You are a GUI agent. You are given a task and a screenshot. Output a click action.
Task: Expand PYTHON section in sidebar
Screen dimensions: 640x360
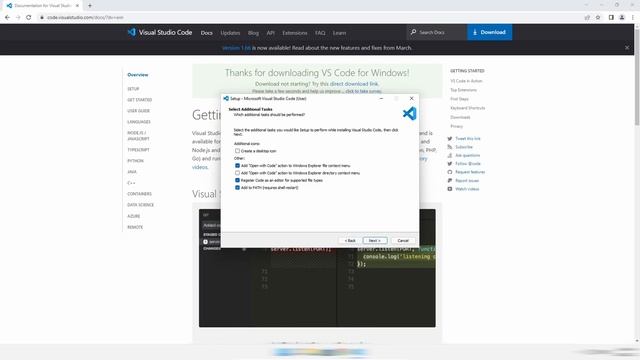135,161
